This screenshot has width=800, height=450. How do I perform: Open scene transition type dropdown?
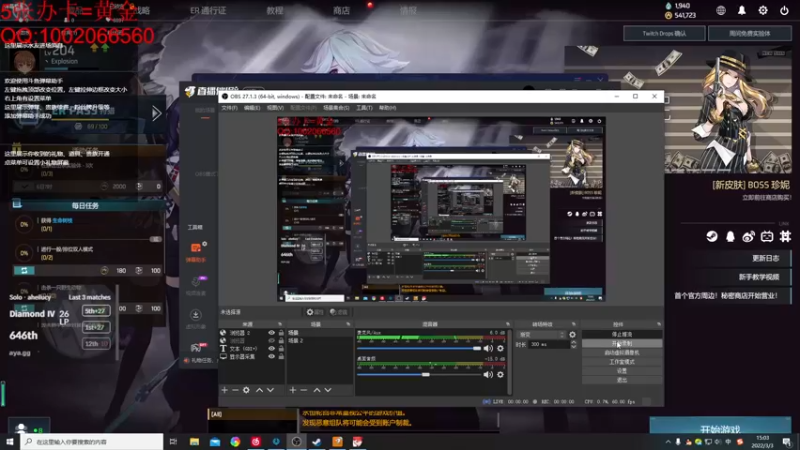click(x=541, y=335)
